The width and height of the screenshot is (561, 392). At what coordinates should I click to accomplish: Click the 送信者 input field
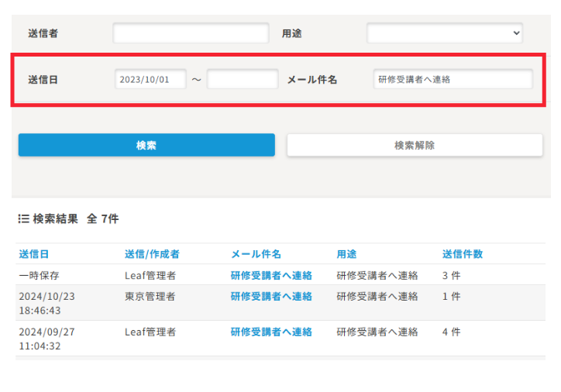(x=191, y=33)
